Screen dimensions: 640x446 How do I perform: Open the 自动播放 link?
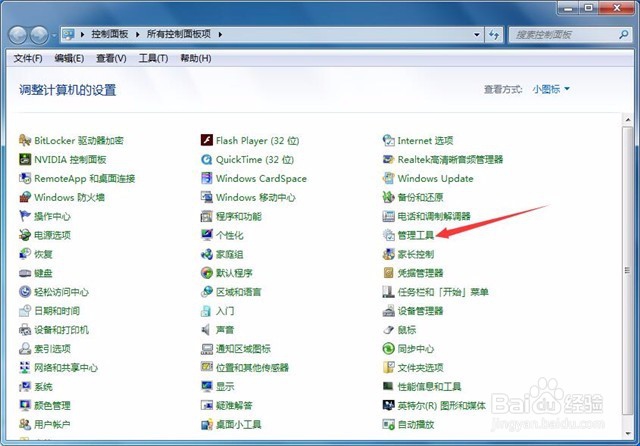416,424
